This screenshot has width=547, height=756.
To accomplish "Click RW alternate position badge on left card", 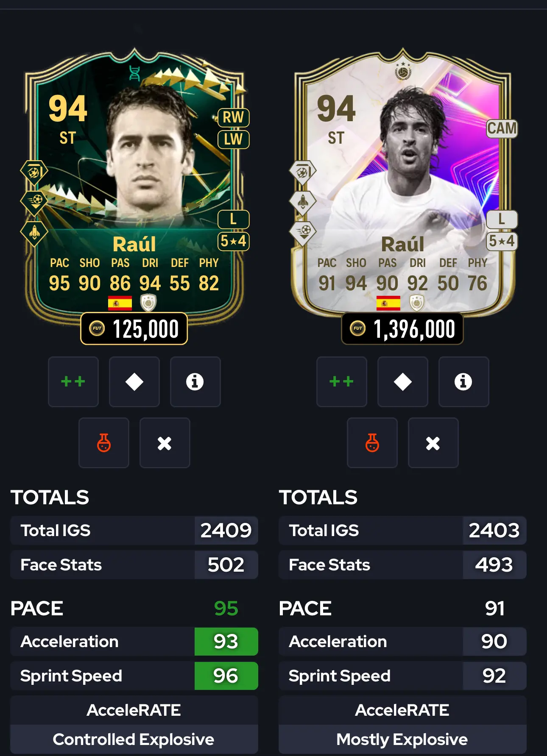I will [x=233, y=117].
